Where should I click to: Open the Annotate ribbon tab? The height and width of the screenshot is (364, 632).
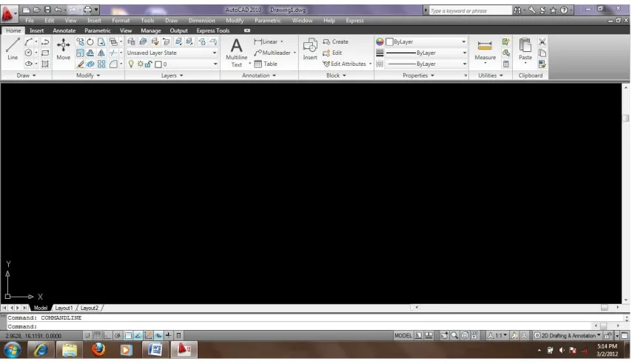click(x=64, y=30)
